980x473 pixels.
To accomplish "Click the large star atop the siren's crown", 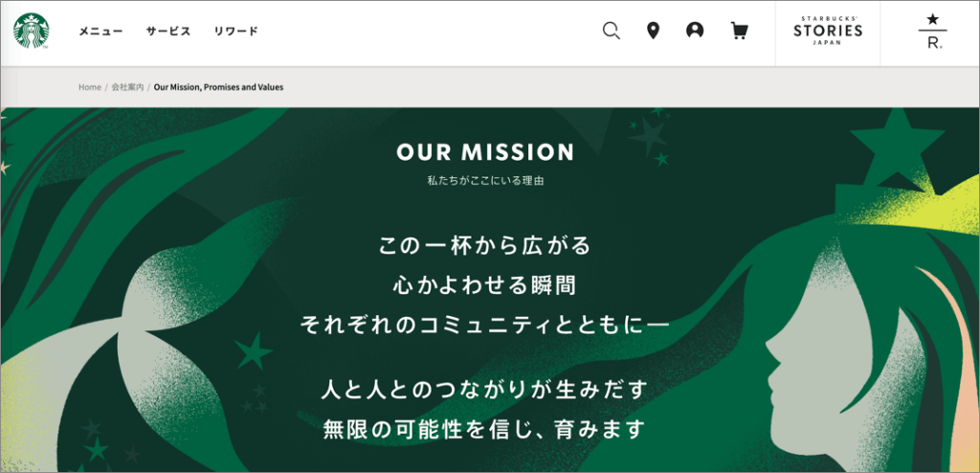I will point(898,144).
